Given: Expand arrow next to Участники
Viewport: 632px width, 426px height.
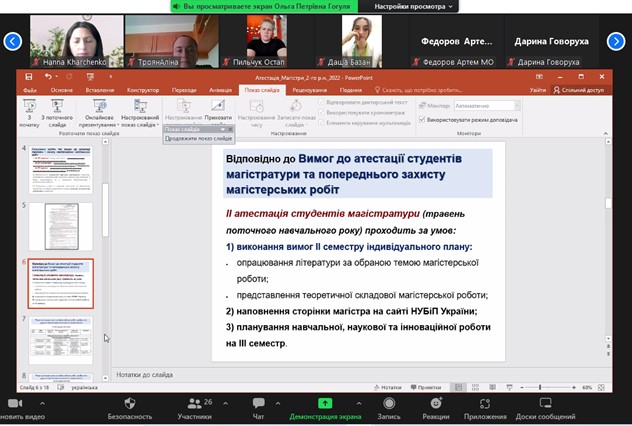Looking at the screenshot, I should (225, 403).
